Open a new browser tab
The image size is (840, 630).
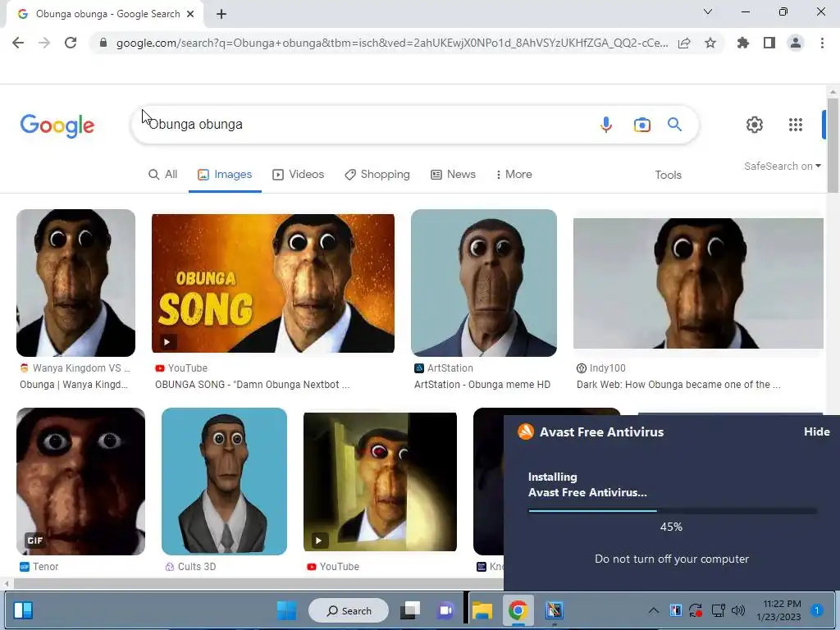(x=221, y=14)
